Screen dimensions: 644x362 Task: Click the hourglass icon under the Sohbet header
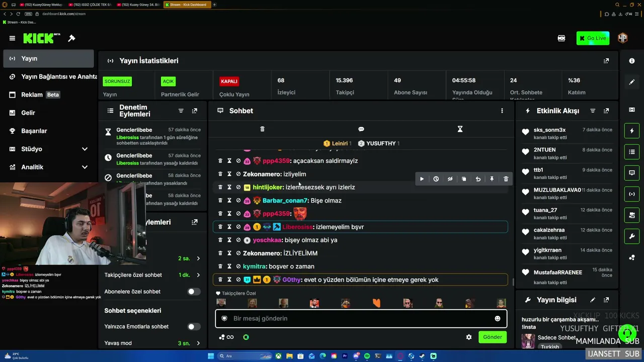[x=460, y=129]
